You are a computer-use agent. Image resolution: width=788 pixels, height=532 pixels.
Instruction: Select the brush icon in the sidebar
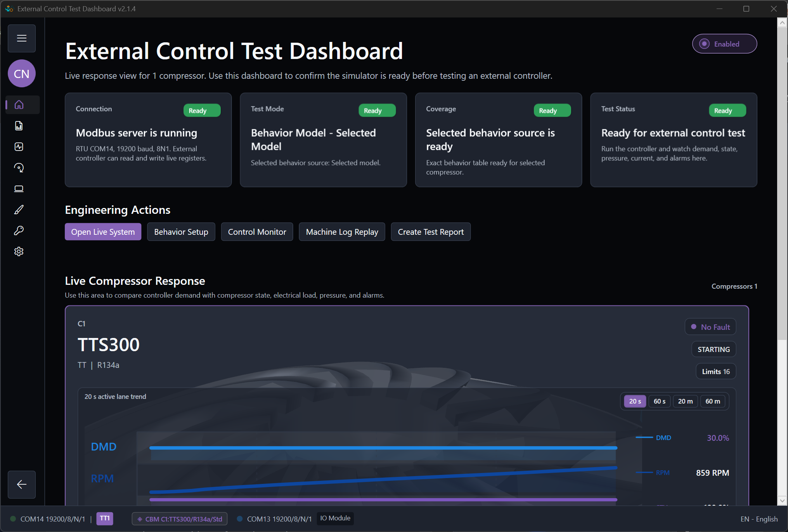pyautogui.click(x=19, y=210)
